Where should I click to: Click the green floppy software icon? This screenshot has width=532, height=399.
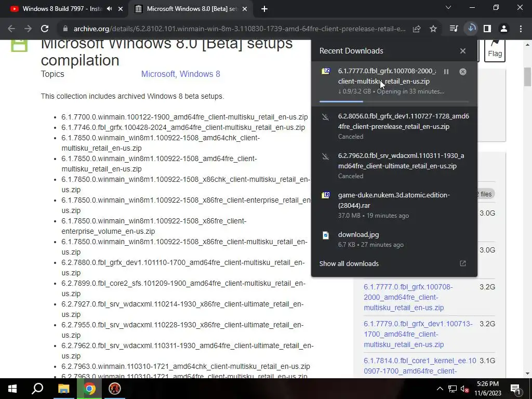coord(19,45)
